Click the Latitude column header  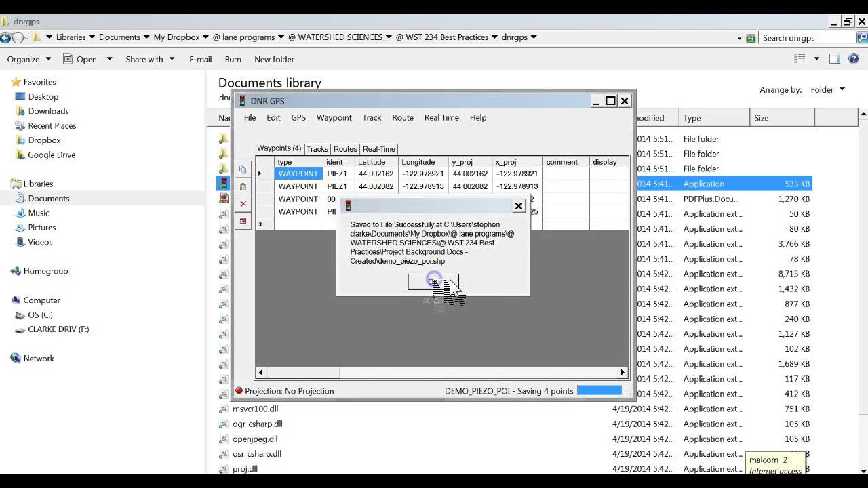(376, 162)
